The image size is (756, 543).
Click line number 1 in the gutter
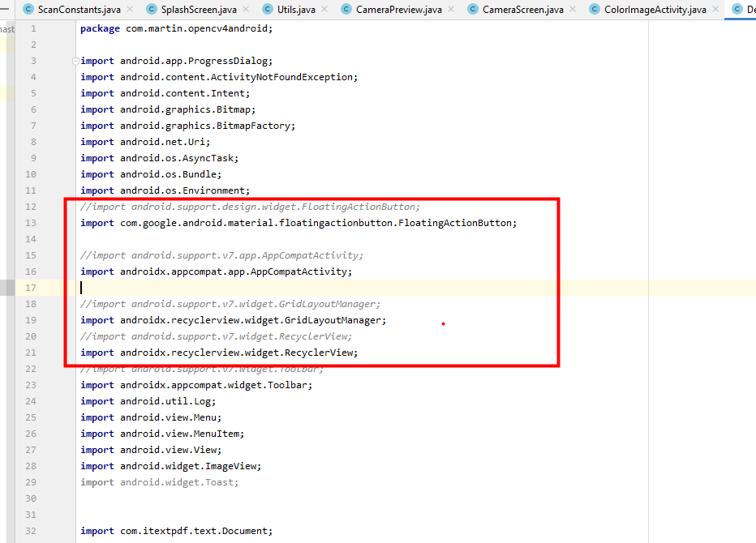pos(33,28)
